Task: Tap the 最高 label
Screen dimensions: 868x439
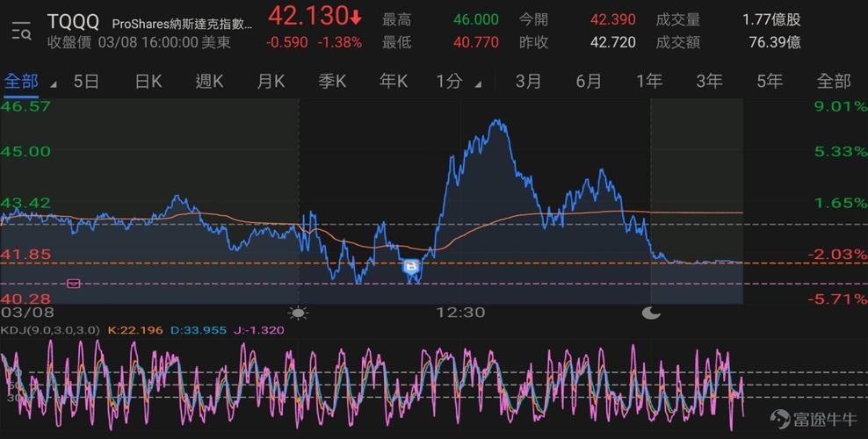Action: (x=397, y=20)
